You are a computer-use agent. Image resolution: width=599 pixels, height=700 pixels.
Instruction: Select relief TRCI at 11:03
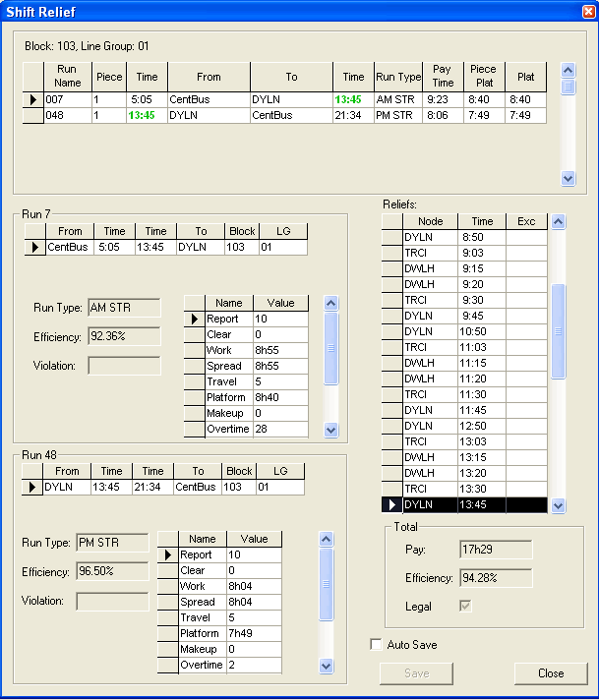pos(464,347)
